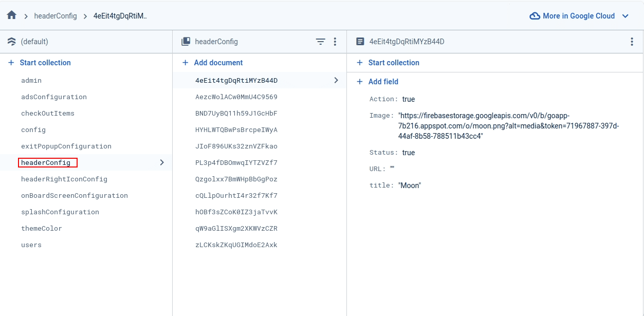Click the (default) database icon
The image size is (644, 316).
(12, 42)
